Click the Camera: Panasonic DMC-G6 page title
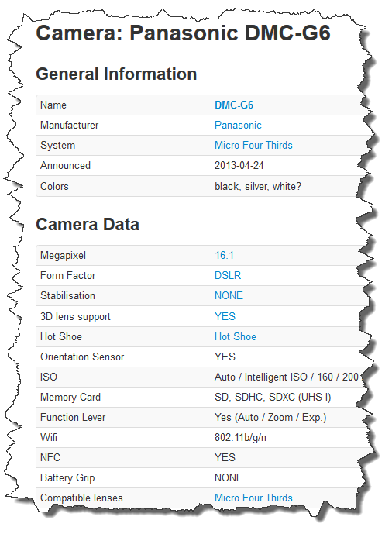The image size is (392, 534). point(183,33)
